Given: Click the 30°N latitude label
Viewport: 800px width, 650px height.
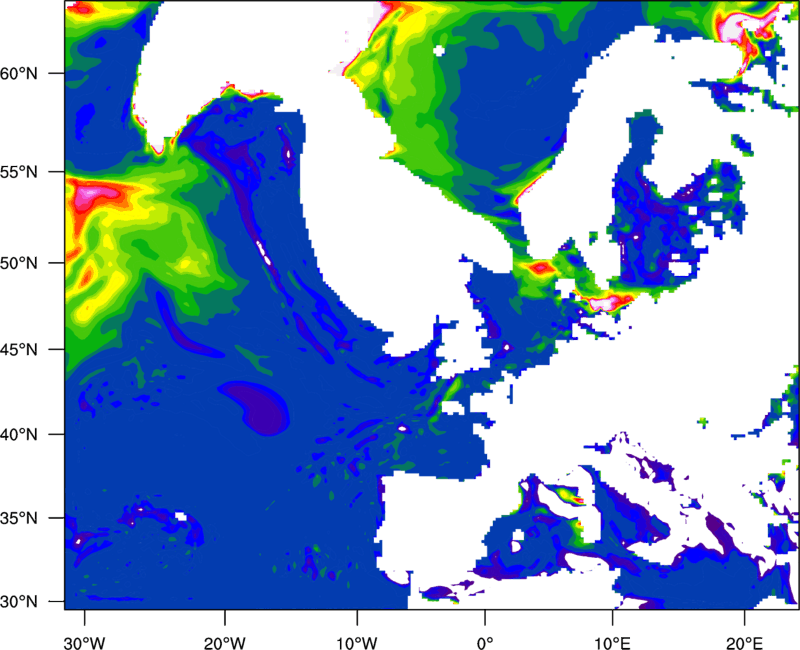Looking at the screenshot, I should (x=19, y=602).
